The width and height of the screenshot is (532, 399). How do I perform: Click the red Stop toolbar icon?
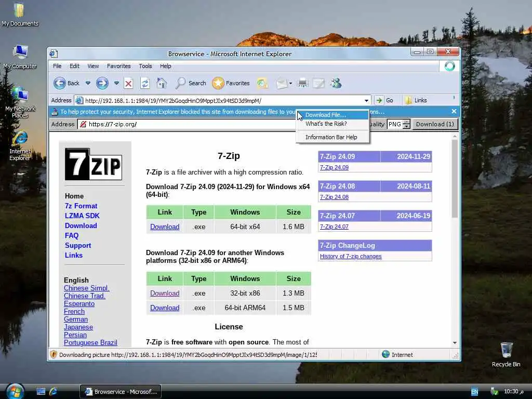(128, 83)
